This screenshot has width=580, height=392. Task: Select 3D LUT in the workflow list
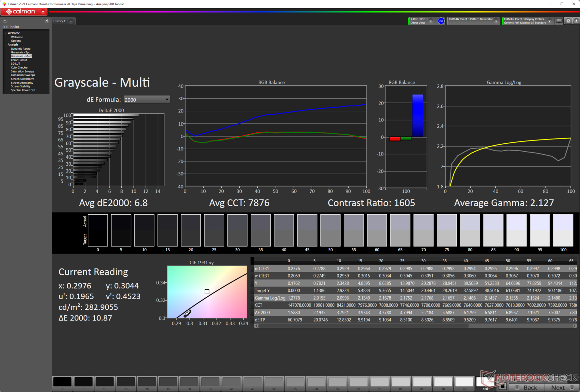pyautogui.click(x=15, y=64)
